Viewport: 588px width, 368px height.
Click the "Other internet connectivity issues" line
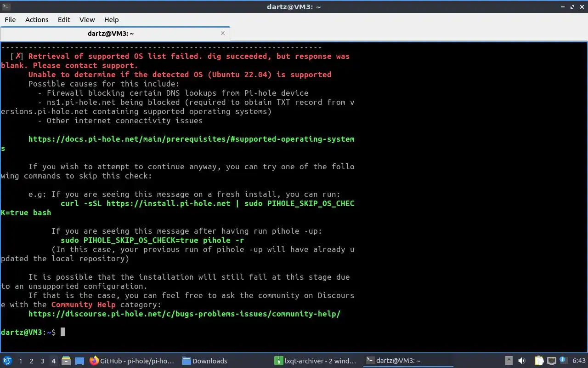point(120,121)
